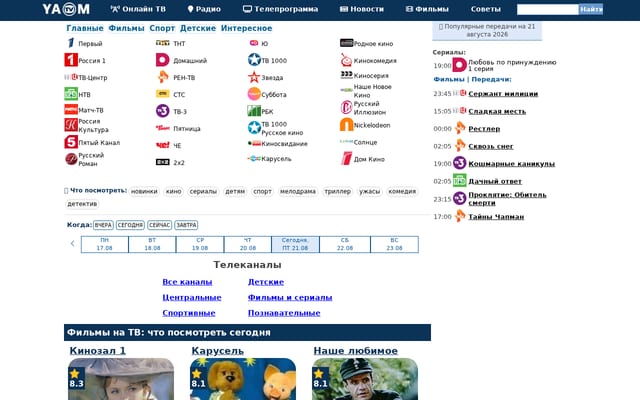The width and height of the screenshot is (640, 400).
Task: Click the СТС yellow logo
Action: pos(162,94)
